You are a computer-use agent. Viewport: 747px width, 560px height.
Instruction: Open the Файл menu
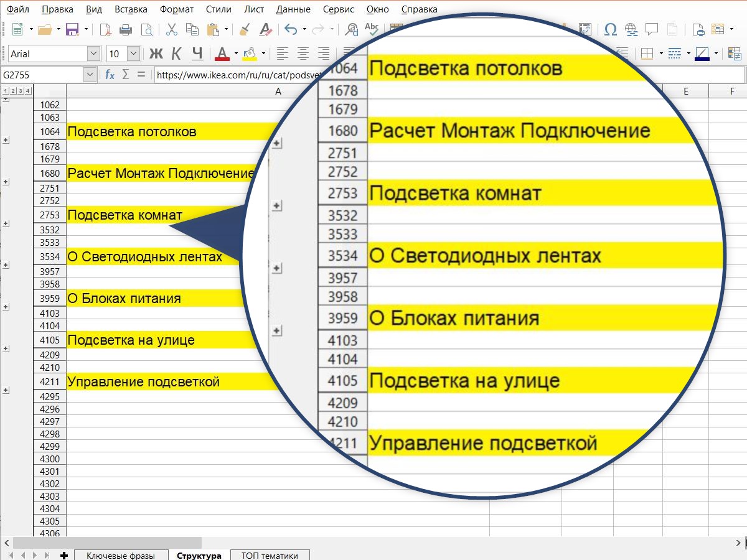tap(18, 9)
